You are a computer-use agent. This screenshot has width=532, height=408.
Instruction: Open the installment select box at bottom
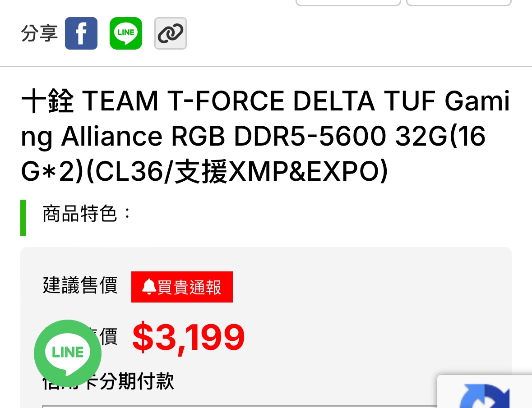click(x=239, y=406)
